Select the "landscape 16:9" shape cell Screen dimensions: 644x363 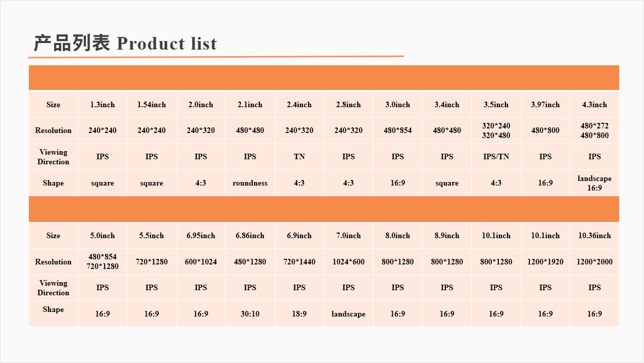click(x=594, y=183)
